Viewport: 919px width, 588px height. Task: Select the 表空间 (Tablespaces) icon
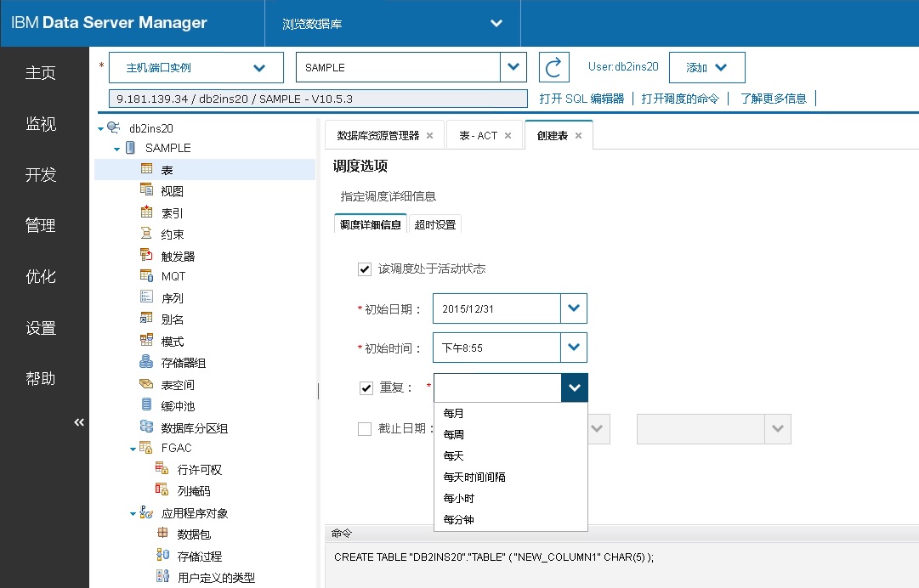pos(146,384)
